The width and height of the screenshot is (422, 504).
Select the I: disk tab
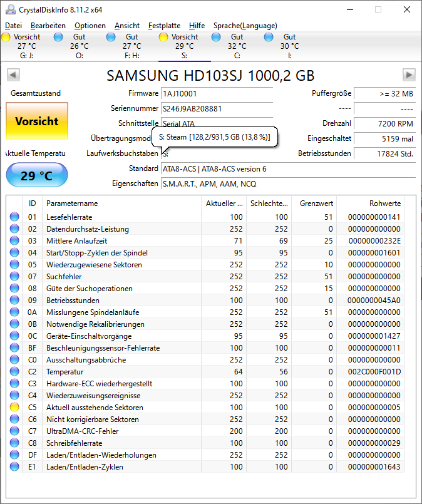[290, 46]
